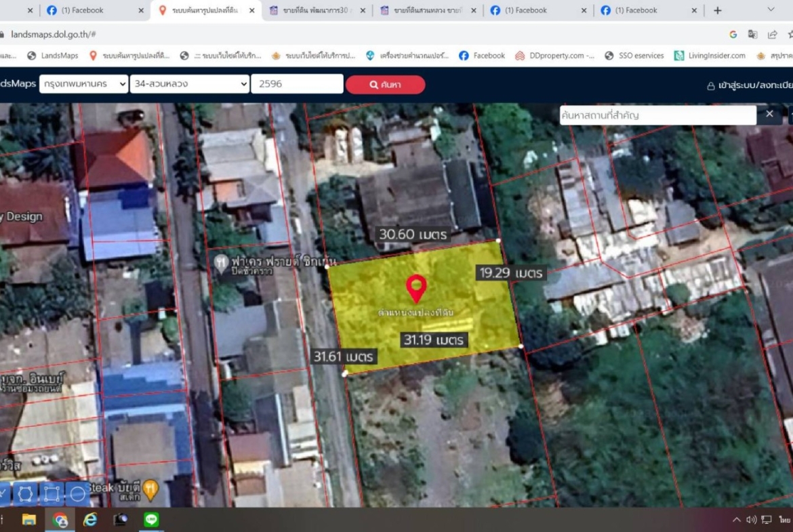The image size is (793, 532).
Task: Switch to ขายที่ดินสวนหลวง tab
Action: click(428, 10)
